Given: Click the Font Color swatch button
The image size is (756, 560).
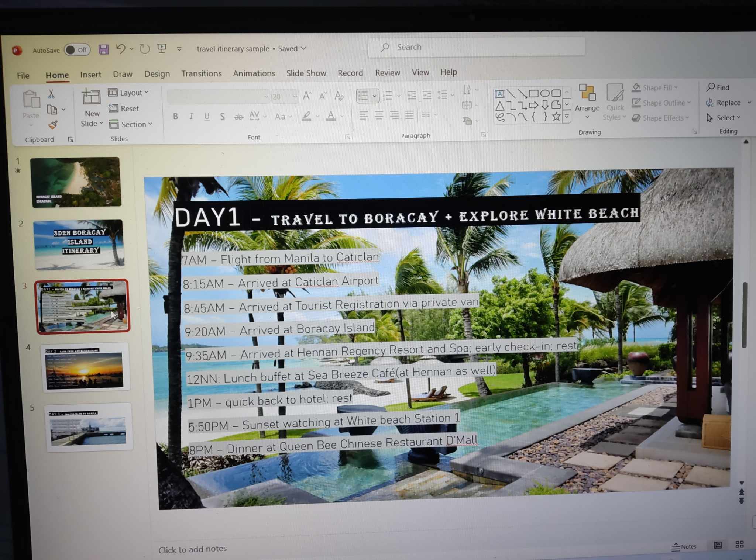Looking at the screenshot, I should pyautogui.click(x=331, y=116).
